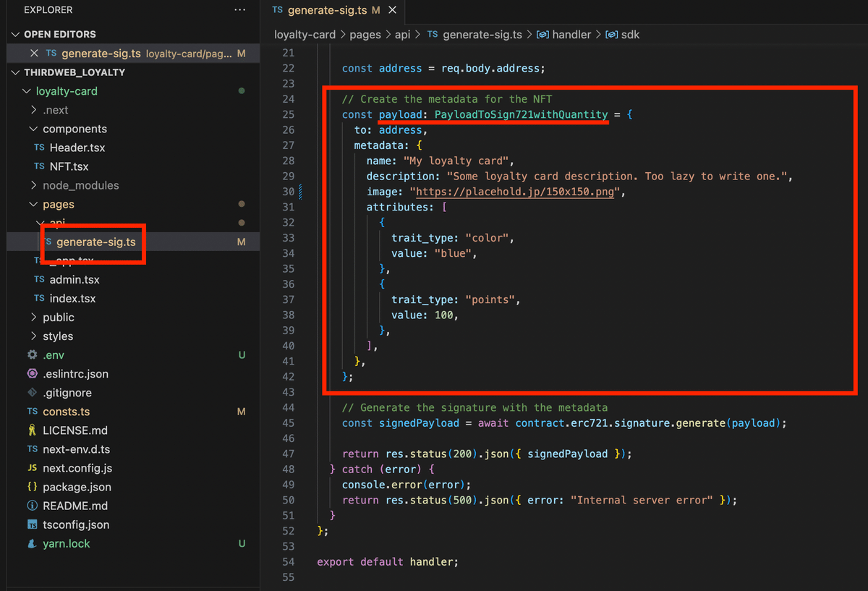
Task: Open index.tsx file
Action: point(72,298)
